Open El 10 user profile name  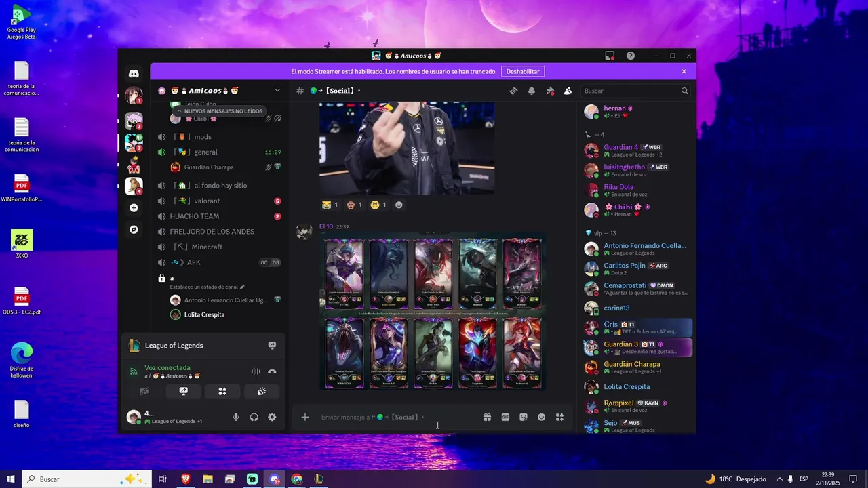click(326, 226)
